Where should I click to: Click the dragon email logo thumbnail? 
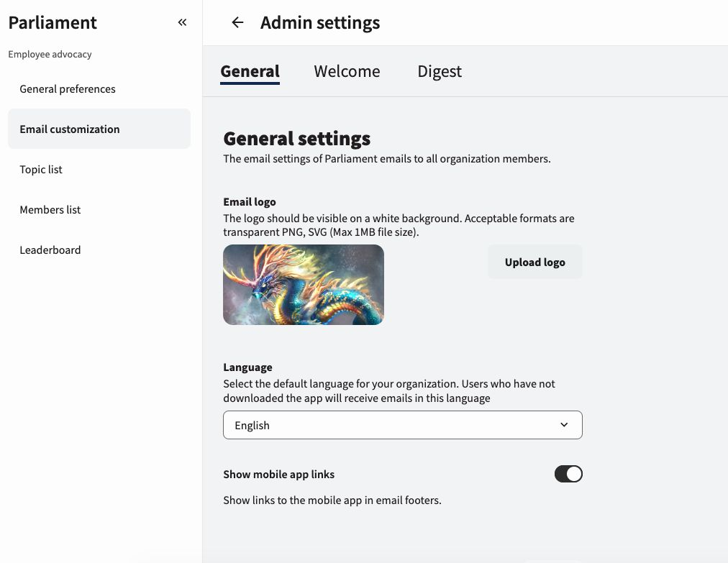304,285
